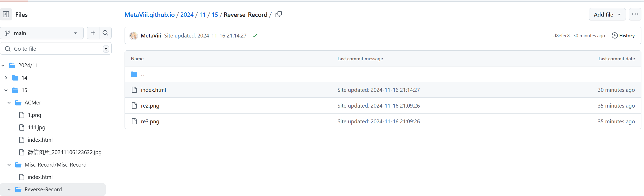Collapse the Misc-Record folder chevron

click(9, 165)
